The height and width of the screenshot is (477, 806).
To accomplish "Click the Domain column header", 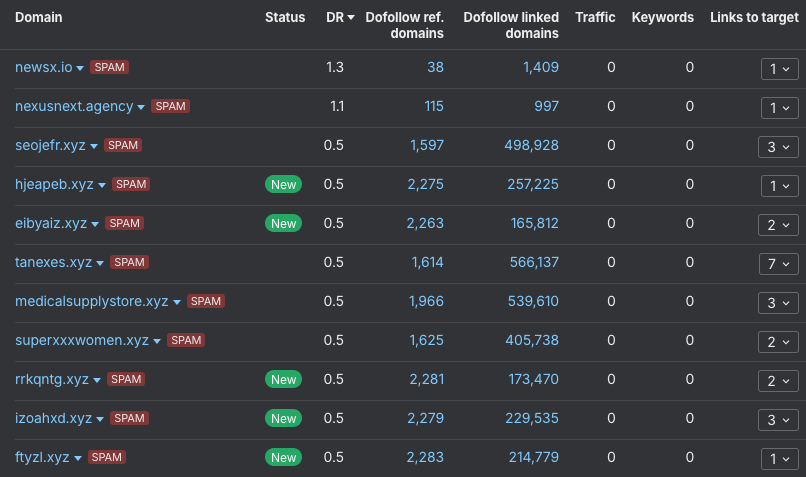I will click(39, 17).
